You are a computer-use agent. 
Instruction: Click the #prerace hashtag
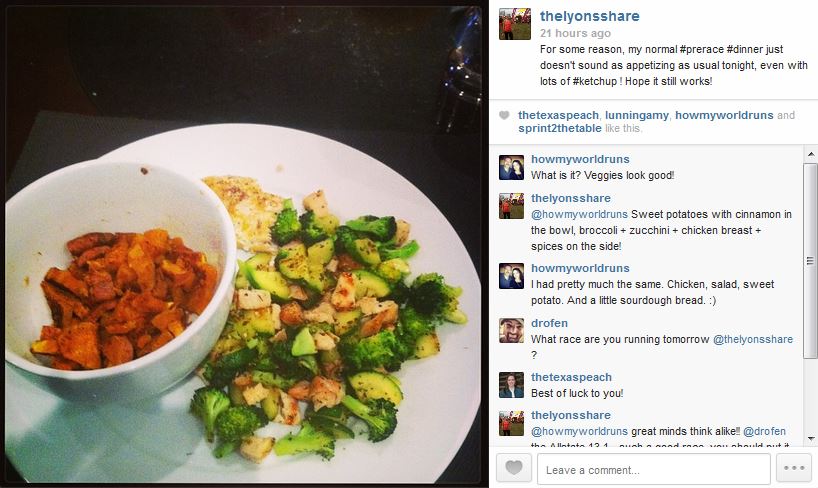pos(701,50)
